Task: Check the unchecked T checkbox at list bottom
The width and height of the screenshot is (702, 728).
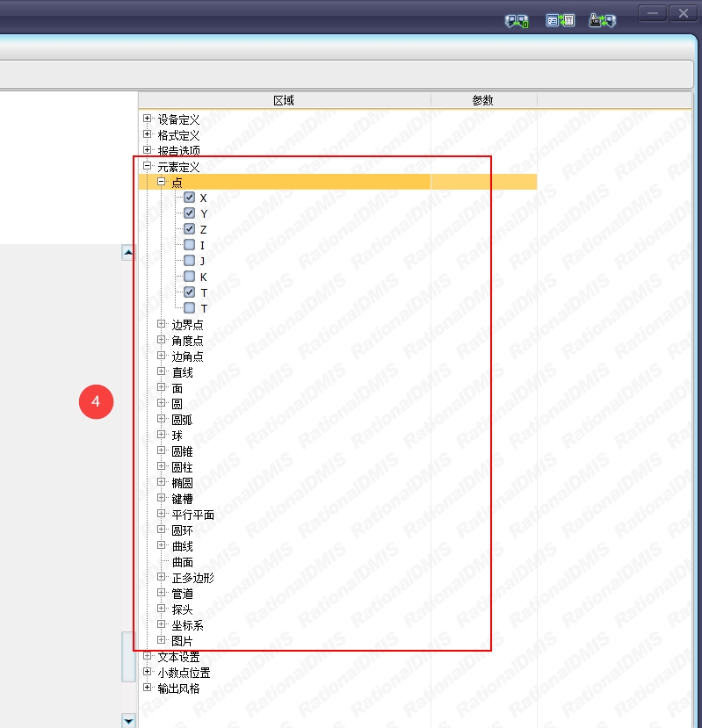Action: [x=189, y=308]
